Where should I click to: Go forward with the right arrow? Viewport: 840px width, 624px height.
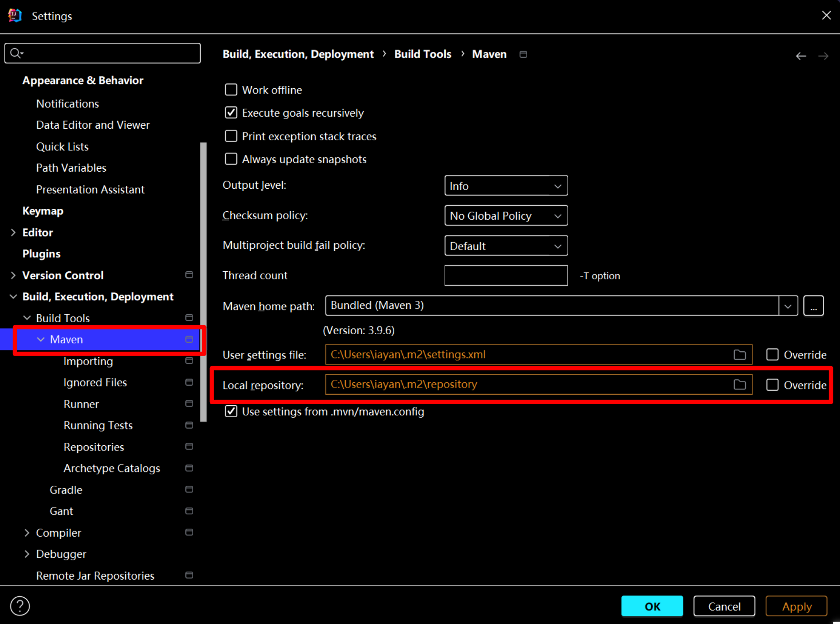[x=823, y=56]
